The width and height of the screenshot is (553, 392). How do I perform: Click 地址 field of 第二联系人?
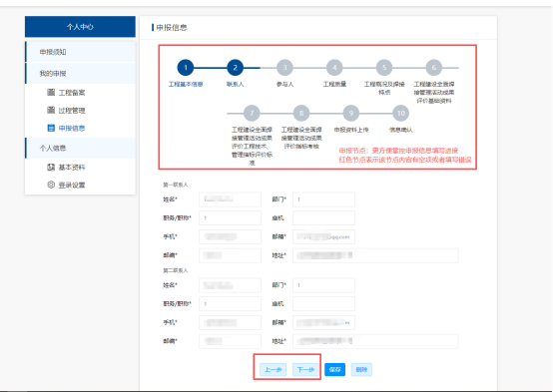click(x=375, y=341)
